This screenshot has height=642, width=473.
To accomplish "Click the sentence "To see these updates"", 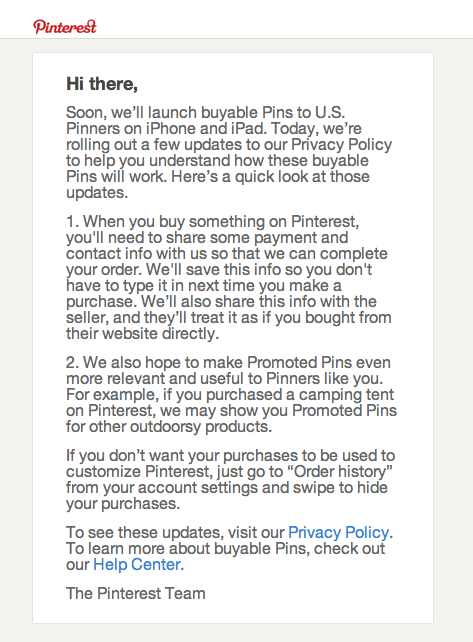I will (229, 532).
